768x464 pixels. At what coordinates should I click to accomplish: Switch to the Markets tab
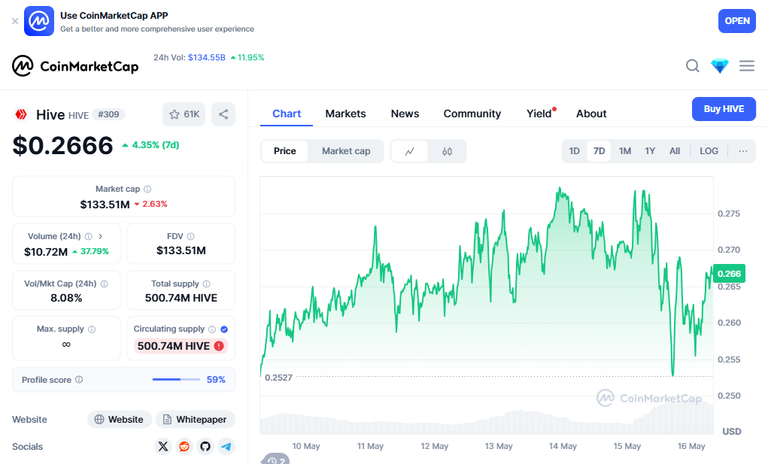(345, 114)
